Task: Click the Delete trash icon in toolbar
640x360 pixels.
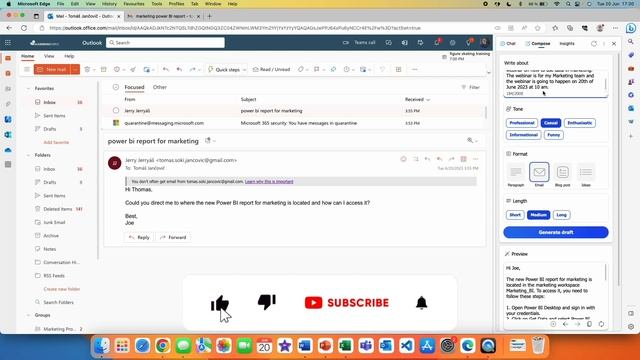Action: tap(87, 69)
